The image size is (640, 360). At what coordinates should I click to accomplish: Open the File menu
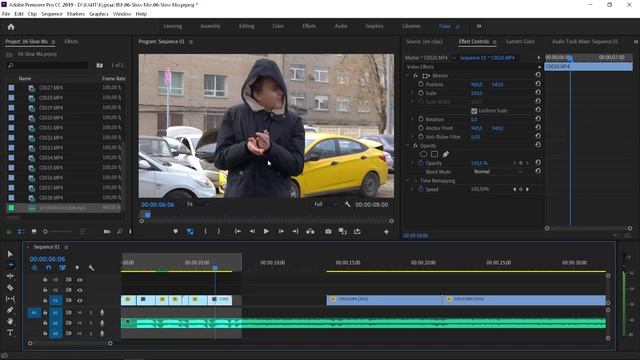[6, 13]
